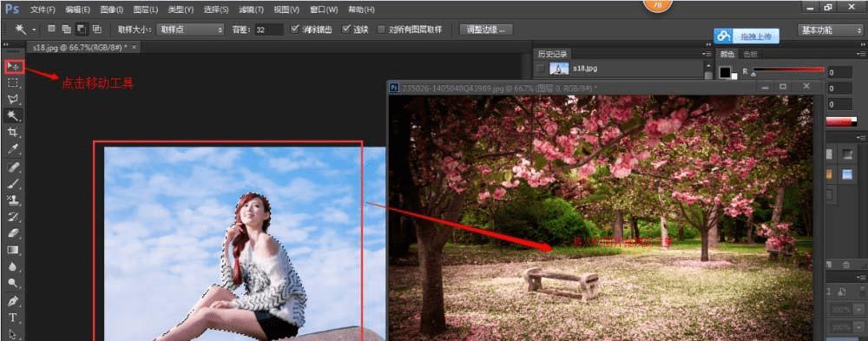Open the 文件(F) menu

(x=43, y=10)
